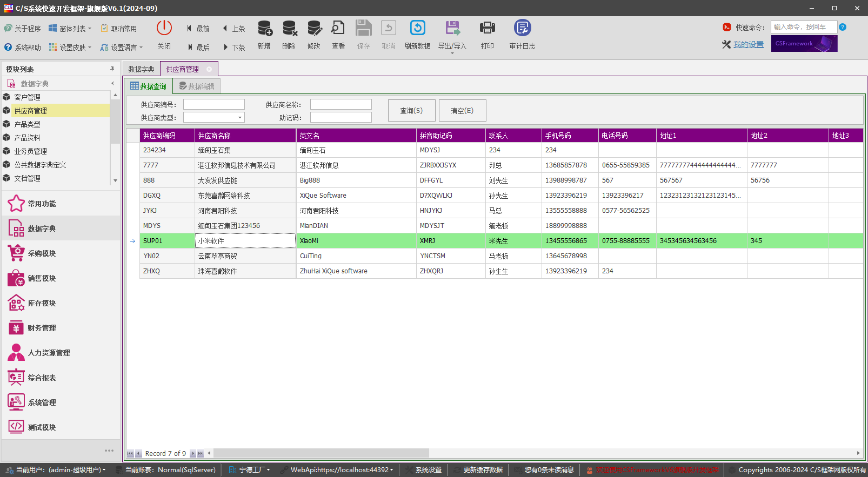Viewport: 868px width, 477px height.
Task: Open 人力资源管理 HR module
Action: coord(61,353)
